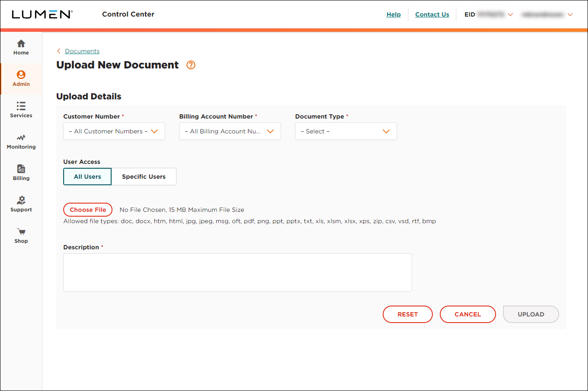
Task: Open the Monitoring section
Action: [21, 142]
